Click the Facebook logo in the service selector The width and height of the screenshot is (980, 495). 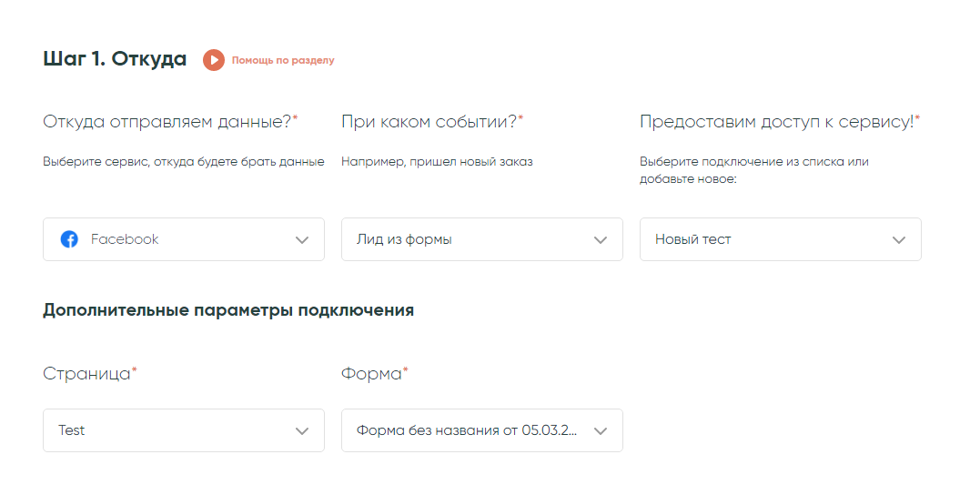[69, 239]
